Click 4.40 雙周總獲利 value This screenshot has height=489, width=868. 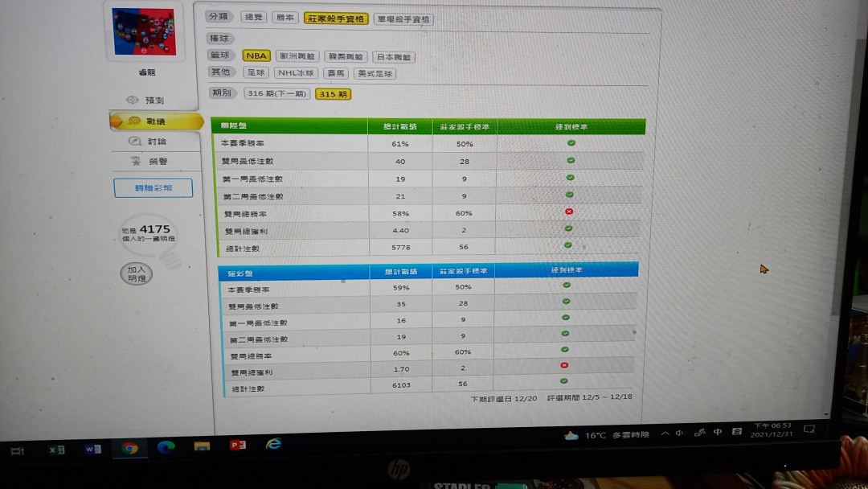tap(401, 230)
